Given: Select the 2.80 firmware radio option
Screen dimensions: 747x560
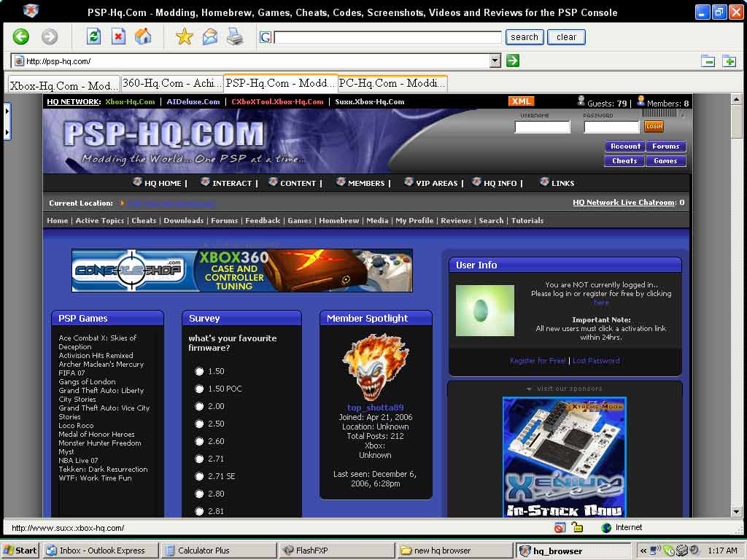Looking at the screenshot, I should 199,494.
